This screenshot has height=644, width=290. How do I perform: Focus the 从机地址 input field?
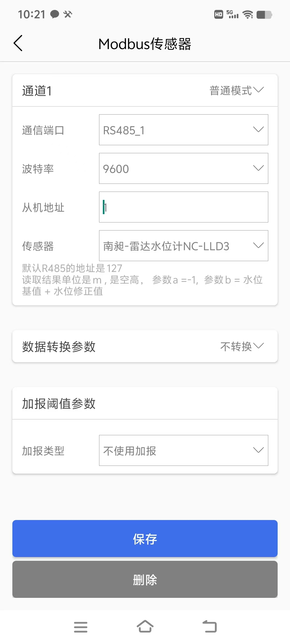click(183, 207)
